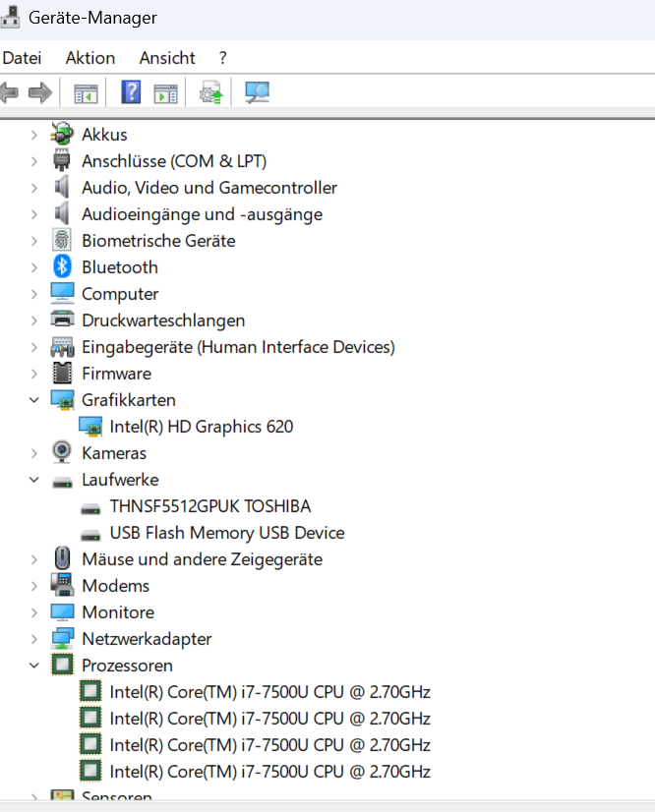Viewport: 655px width, 812px height.
Task: Toggle the console tree pane icon
Action: coord(86,93)
